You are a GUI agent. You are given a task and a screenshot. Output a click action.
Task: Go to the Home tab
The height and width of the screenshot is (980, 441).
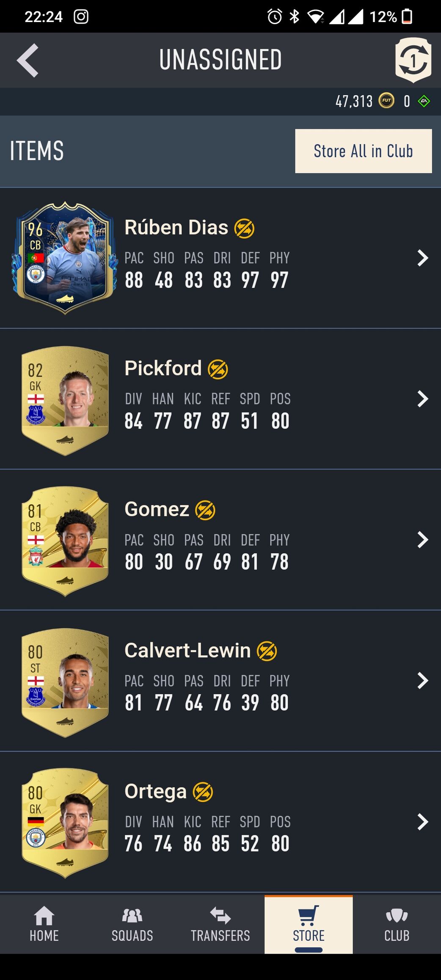pyautogui.click(x=44, y=924)
